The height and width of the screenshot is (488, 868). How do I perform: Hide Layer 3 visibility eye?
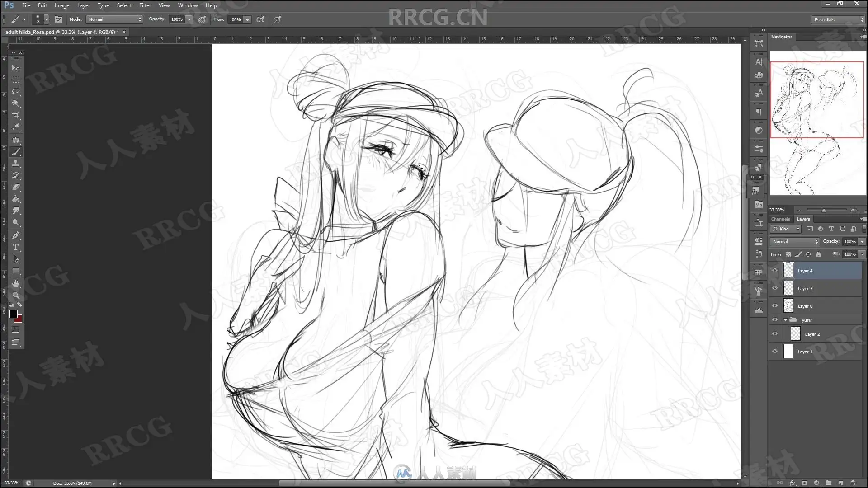[x=775, y=288]
